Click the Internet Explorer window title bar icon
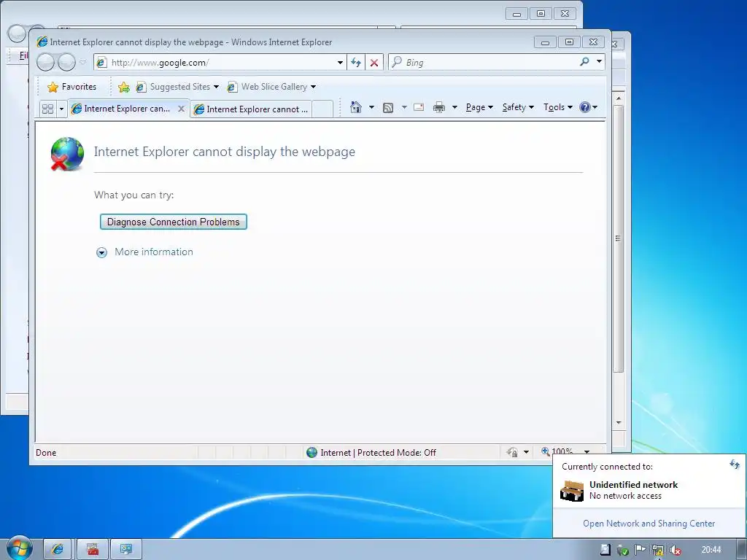Viewport: 747px width, 560px height. point(42,42)
